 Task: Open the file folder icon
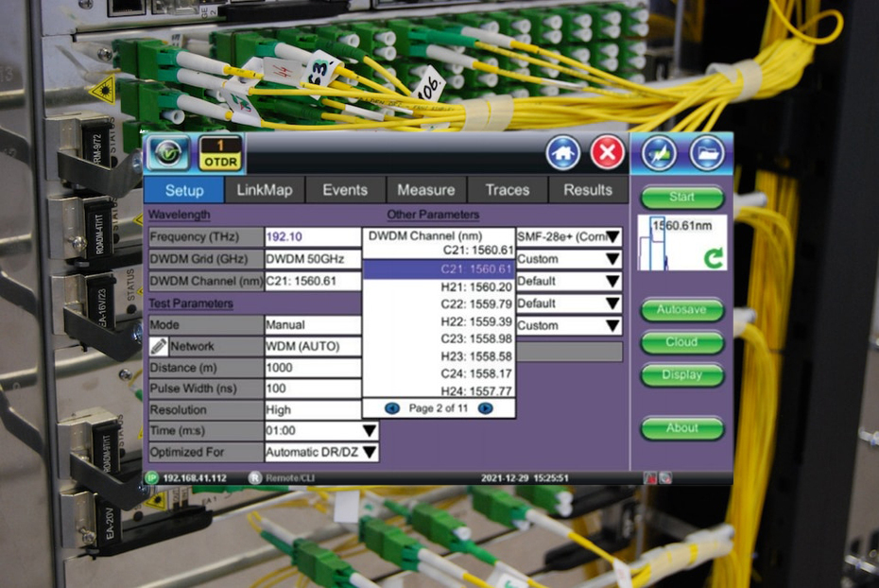706,153
